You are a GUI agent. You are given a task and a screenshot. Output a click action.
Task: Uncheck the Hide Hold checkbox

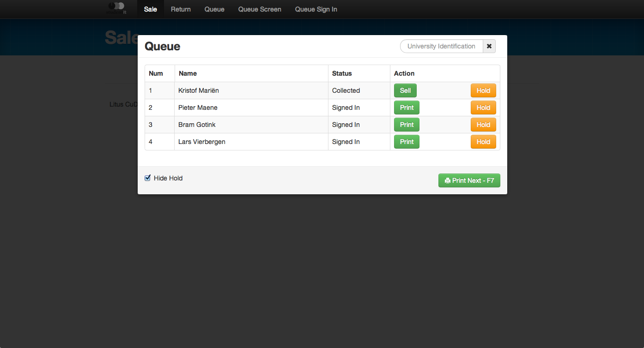point(148,178)
